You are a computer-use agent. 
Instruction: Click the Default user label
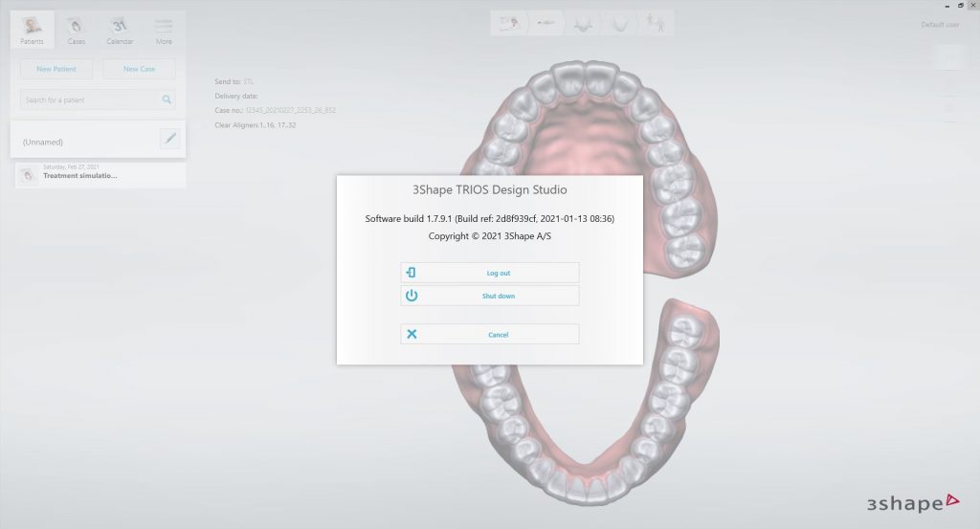click(939, 25)
